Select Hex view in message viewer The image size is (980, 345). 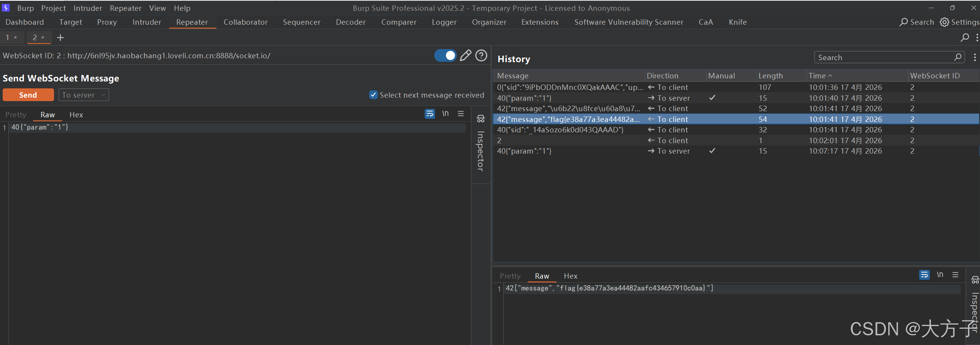(x=570, y=276)
